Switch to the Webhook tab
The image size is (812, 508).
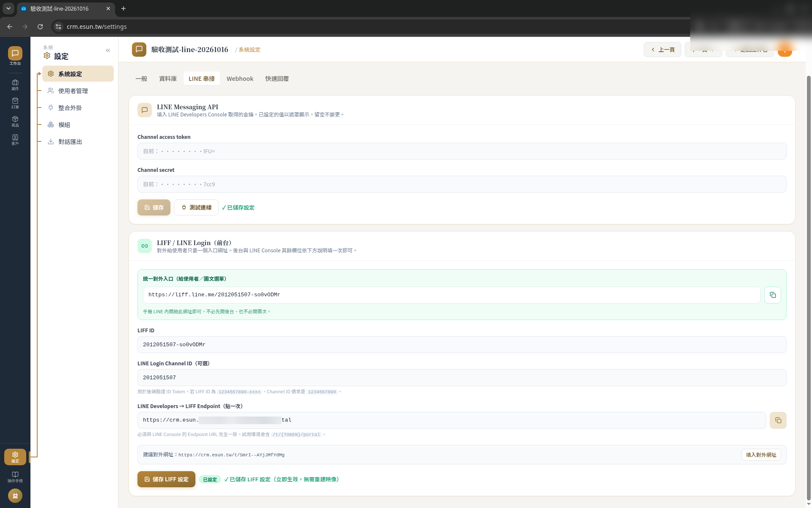240,79
